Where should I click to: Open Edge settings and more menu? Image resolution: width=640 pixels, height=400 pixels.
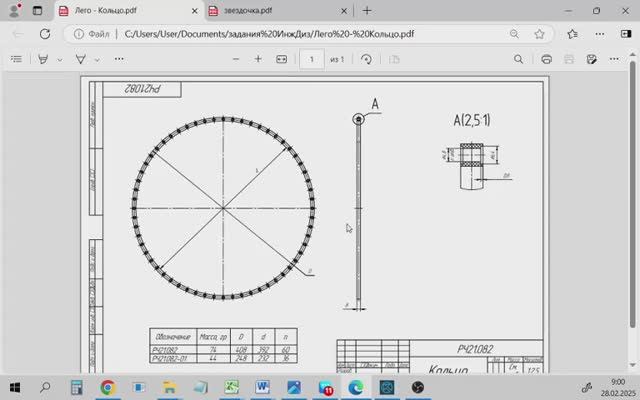(600, 34)
